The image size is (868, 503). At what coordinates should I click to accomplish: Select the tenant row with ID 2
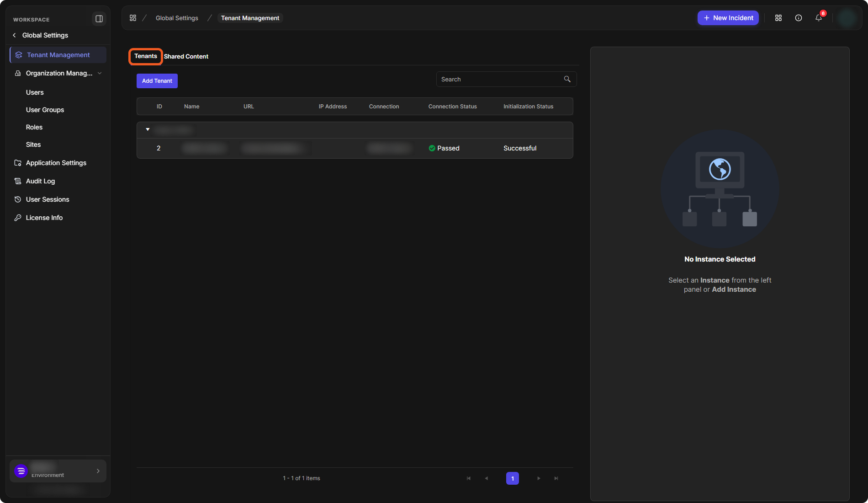tap(355, 148)
